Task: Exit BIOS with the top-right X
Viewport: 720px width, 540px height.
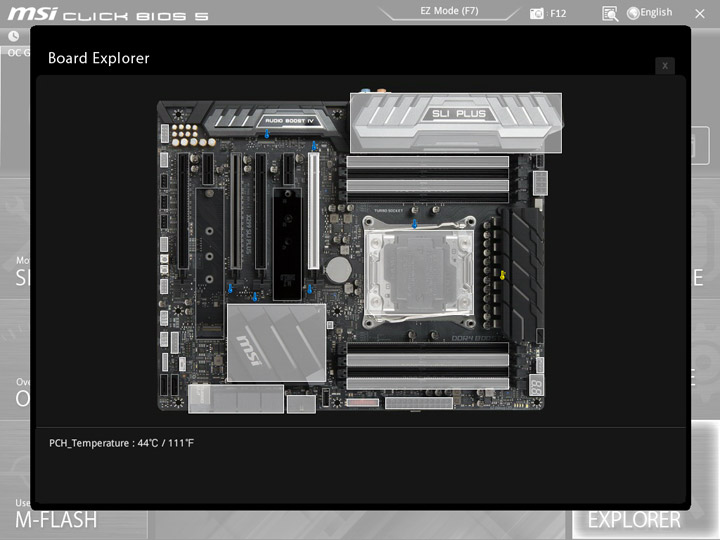Action: (700, 14)
